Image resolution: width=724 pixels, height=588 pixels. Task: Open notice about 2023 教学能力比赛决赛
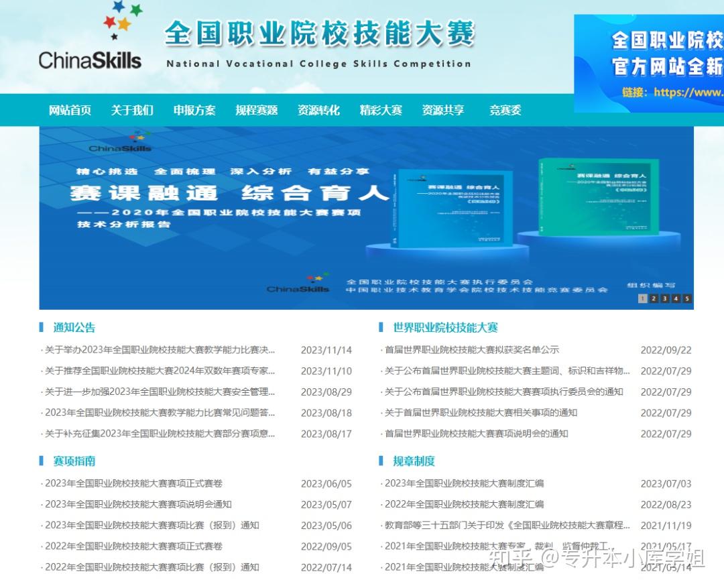click(x=160, y=350)
